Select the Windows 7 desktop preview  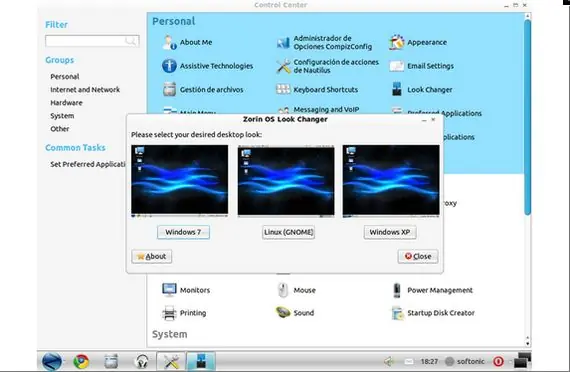(180, 181)
